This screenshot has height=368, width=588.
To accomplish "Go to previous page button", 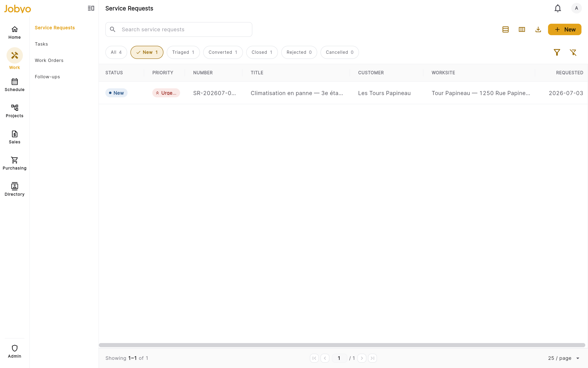I will (325, 358).
